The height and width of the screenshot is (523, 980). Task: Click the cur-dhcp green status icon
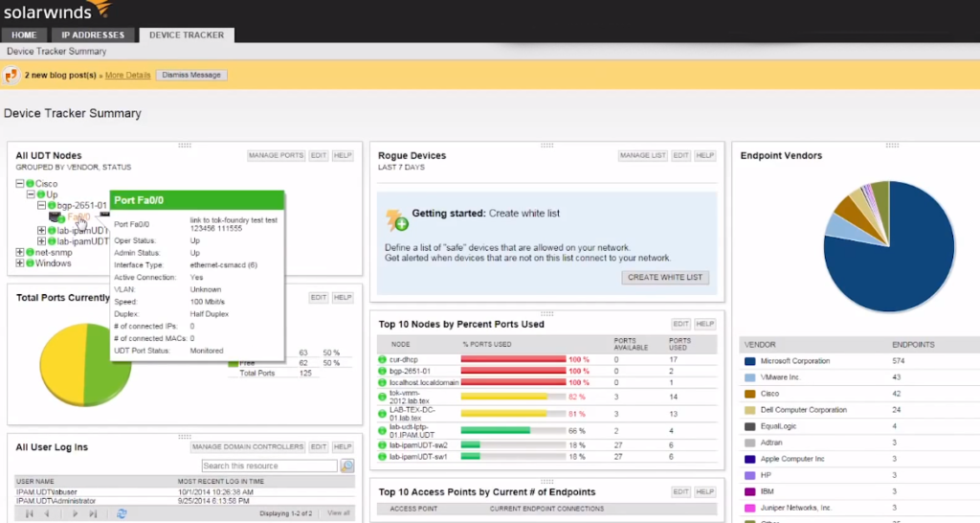point(382,360)
